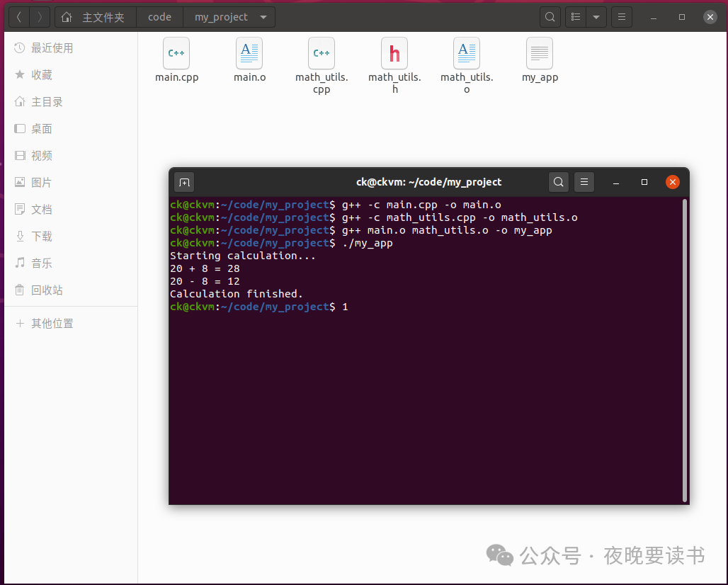Open a new terminal tab

(184, 183)
